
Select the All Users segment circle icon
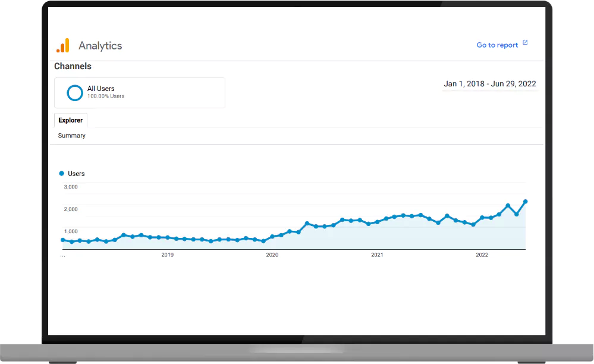click(x=75, y=93)
